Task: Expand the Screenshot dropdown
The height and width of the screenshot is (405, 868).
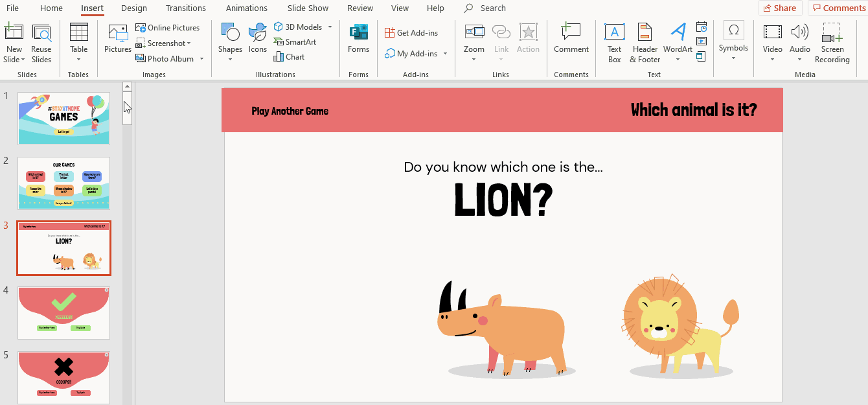Action: 189,43
